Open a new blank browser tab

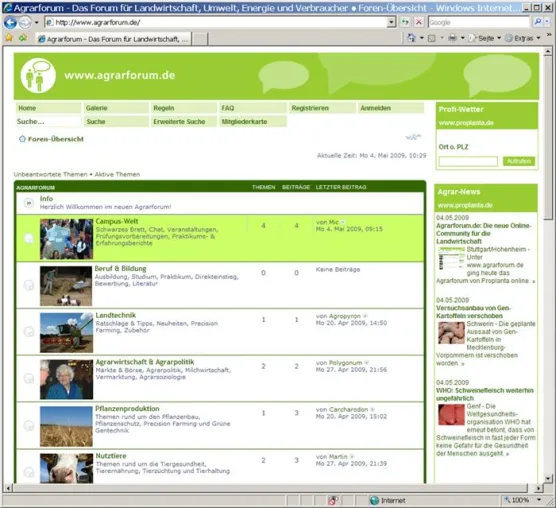click(200, 39)
